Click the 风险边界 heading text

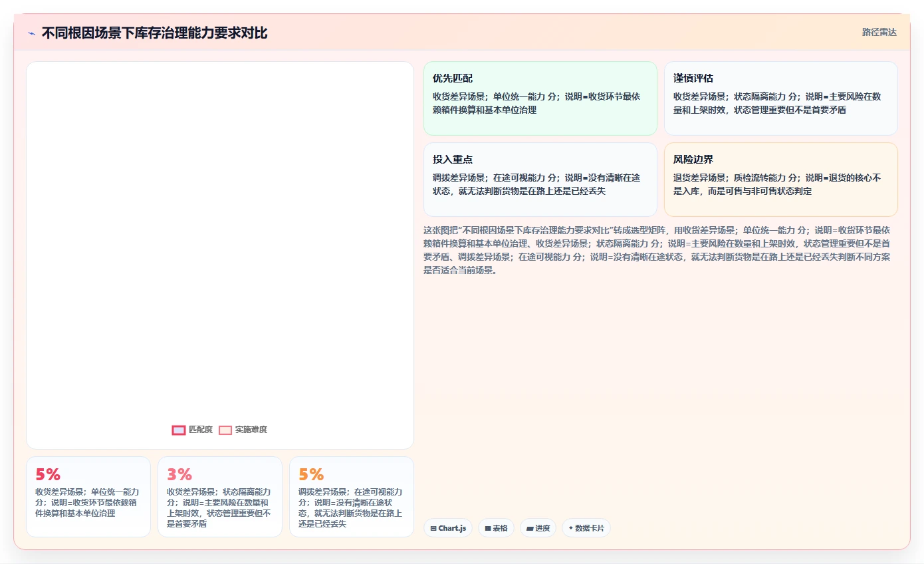click(693, 160)
